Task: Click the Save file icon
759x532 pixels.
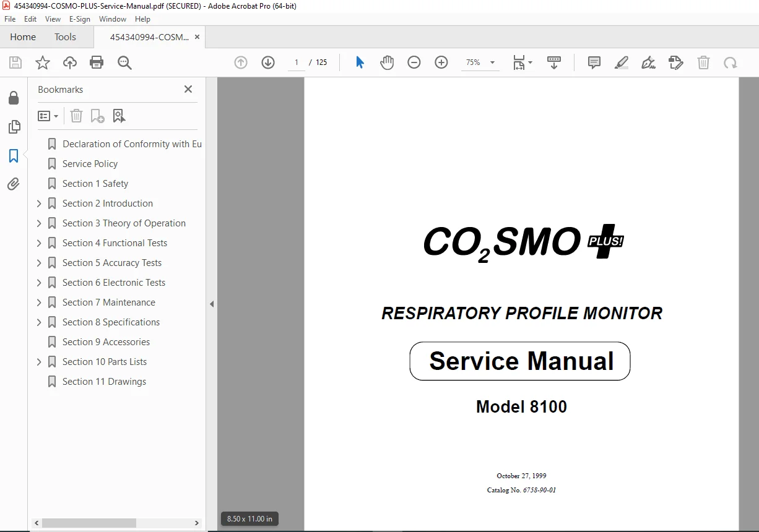Action: coord(15,62)
